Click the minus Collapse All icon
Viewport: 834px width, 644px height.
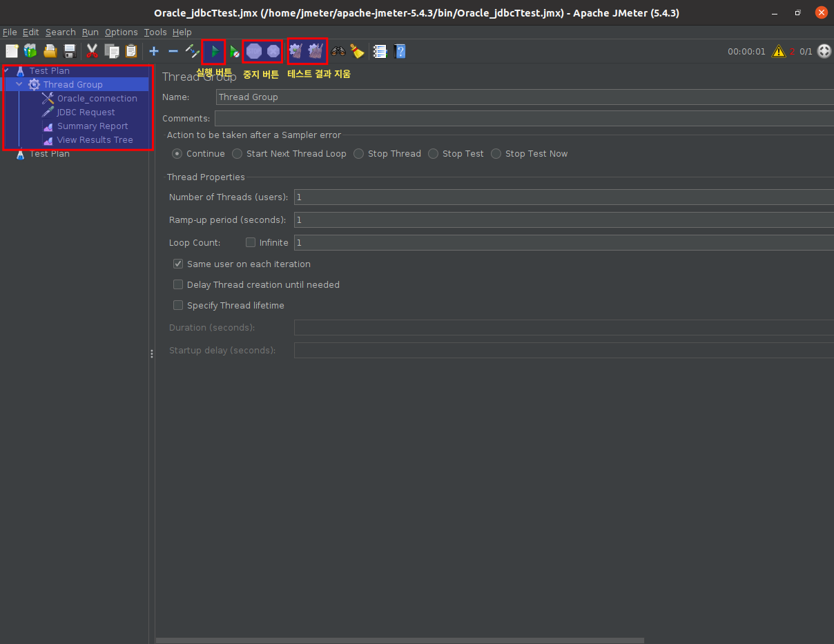click(173, 50)
